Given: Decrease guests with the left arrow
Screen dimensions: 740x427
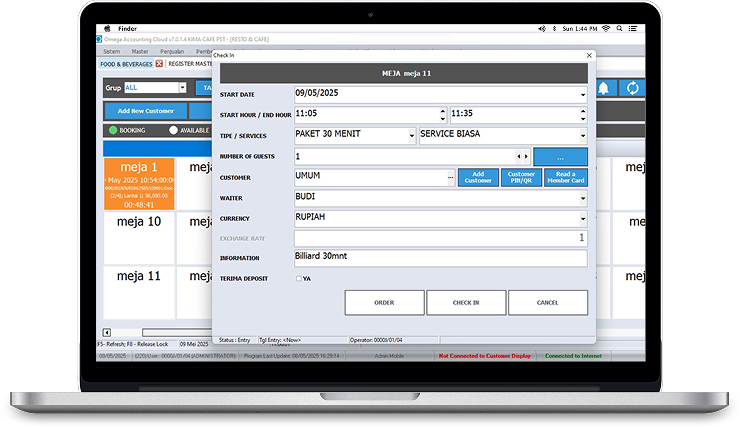Looking at the screenshot, I should [519, 156].
